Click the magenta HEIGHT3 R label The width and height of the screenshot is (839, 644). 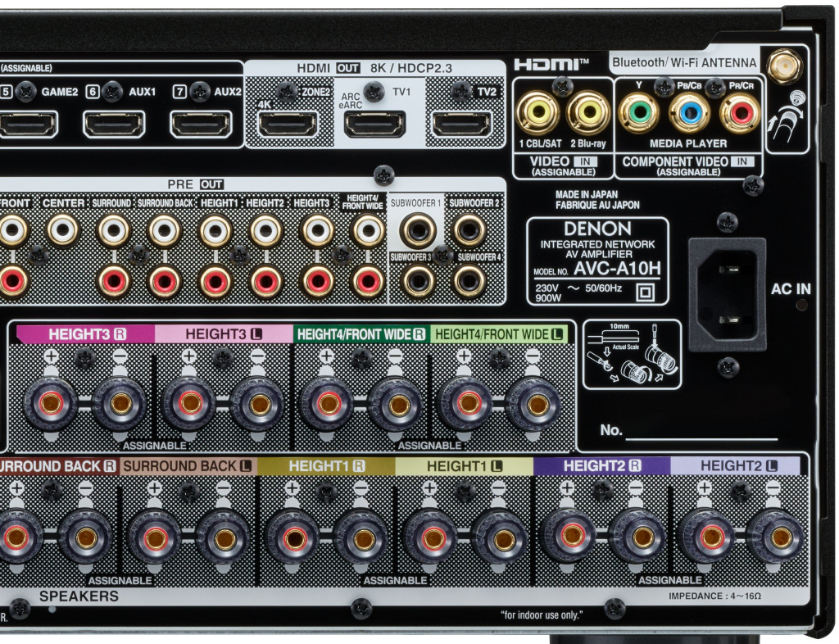(85, 334)
